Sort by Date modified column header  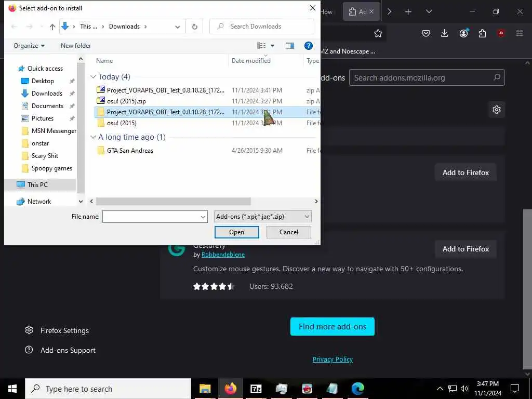[251, 61]
